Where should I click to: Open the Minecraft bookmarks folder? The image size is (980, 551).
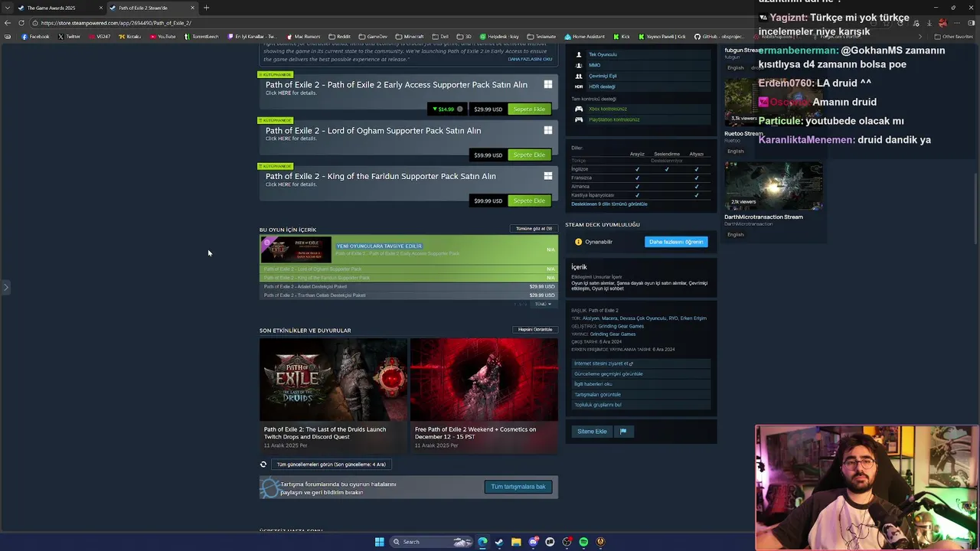tap(410, 37)
